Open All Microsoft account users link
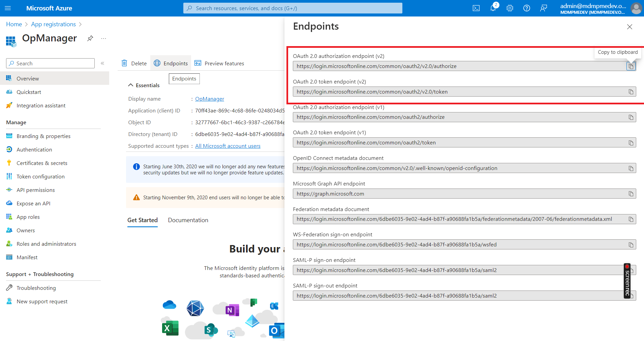 228,146
